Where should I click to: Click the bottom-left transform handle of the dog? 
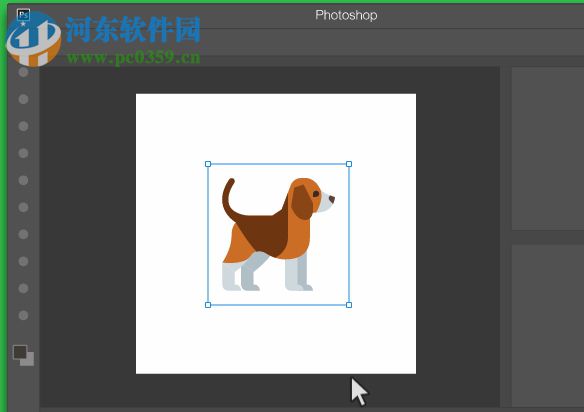coord(208,305)
